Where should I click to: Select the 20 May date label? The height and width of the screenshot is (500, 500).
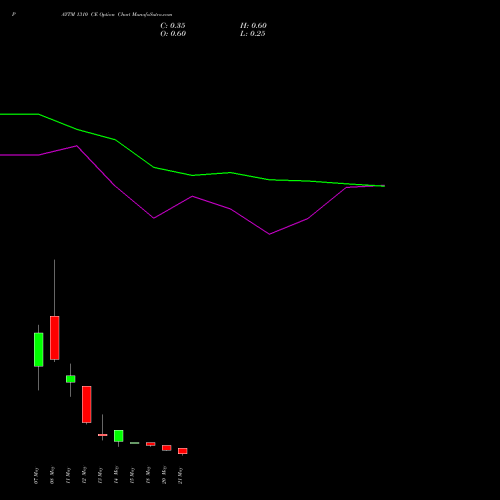pos(164,476)
